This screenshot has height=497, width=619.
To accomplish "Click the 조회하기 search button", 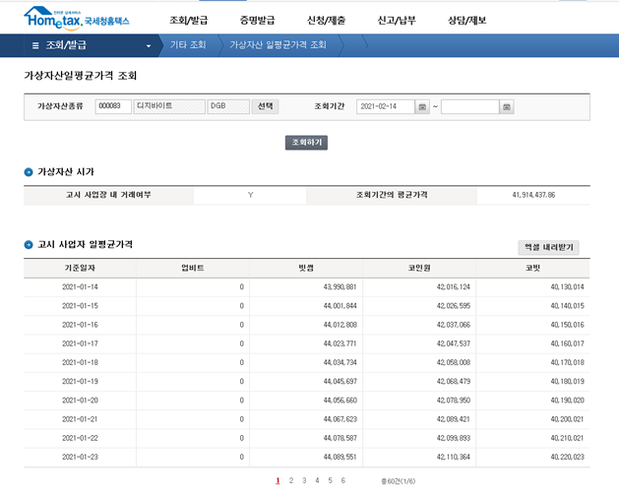I will click(x=306, y=143).
